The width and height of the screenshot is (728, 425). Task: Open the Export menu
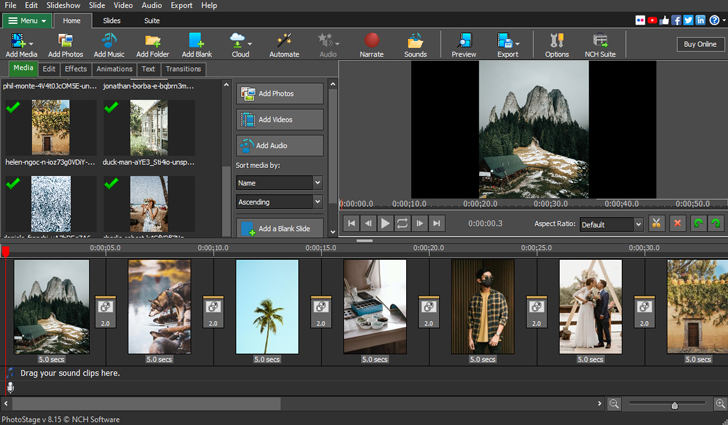pyautogui.click(x=181, y=5)
